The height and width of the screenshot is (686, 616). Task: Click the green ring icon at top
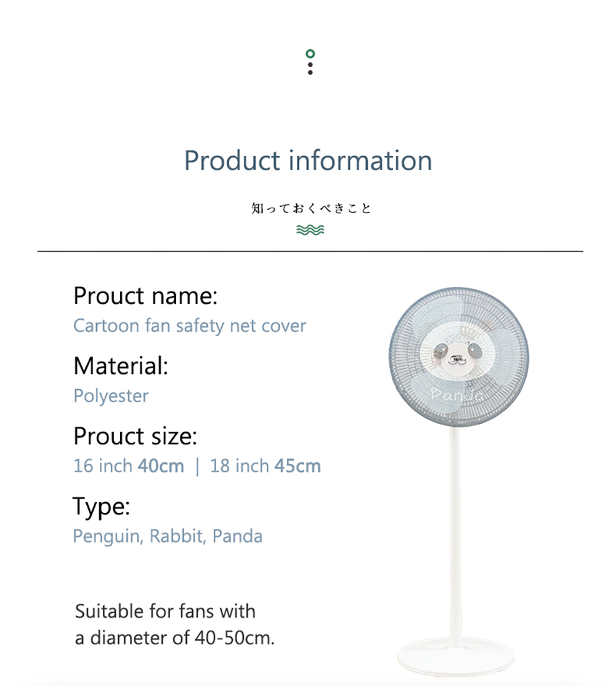click(x=310, y=54)
